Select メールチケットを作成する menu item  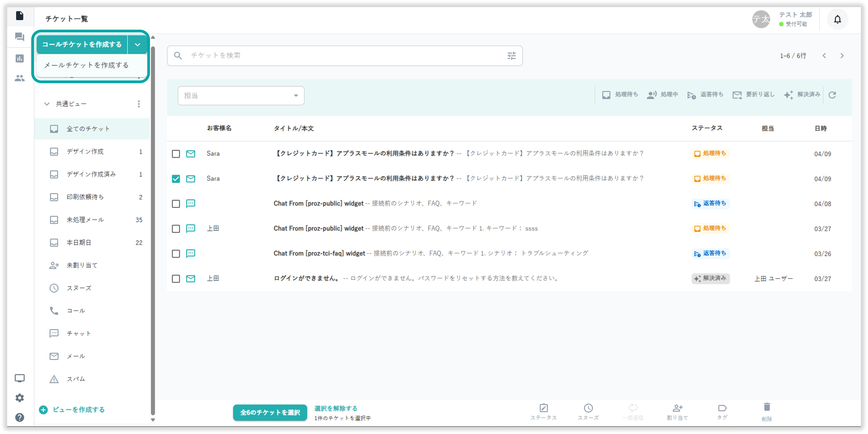[x=87, y=65]
